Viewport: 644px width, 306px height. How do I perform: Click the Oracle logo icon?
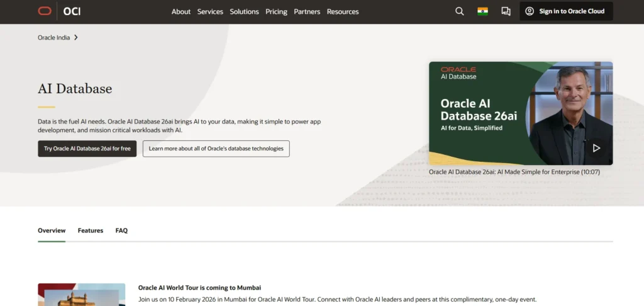45,11
